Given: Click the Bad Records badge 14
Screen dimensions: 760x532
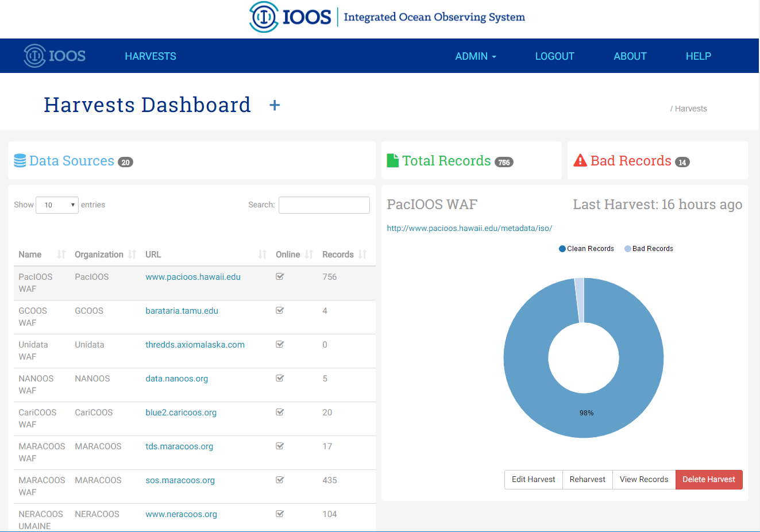Looking at the screenshot, I should click(682, 162).
